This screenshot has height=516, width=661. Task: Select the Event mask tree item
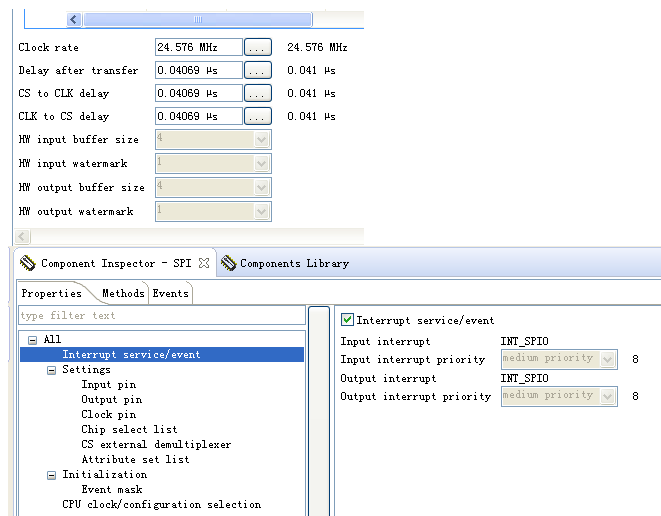click(x=112, y=489)
